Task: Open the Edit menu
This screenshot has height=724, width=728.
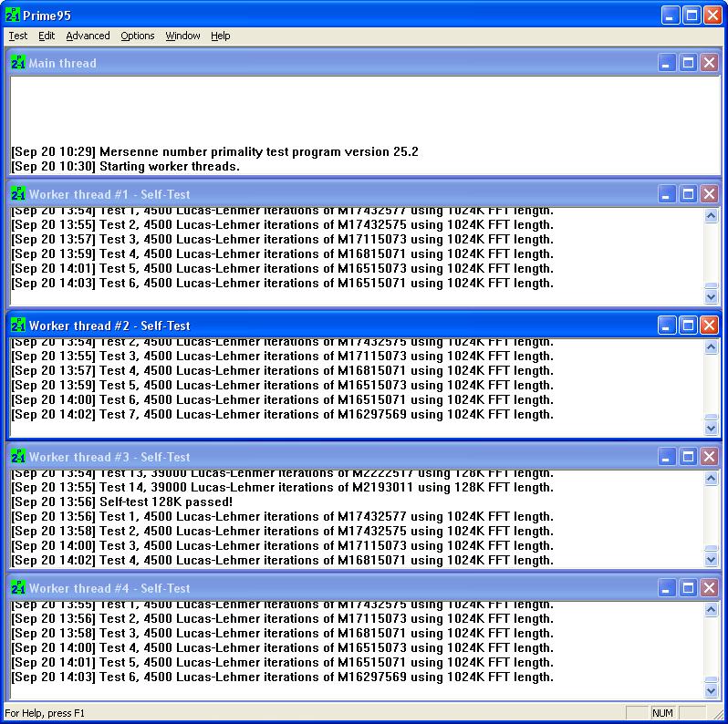Action: click(47, 36)
